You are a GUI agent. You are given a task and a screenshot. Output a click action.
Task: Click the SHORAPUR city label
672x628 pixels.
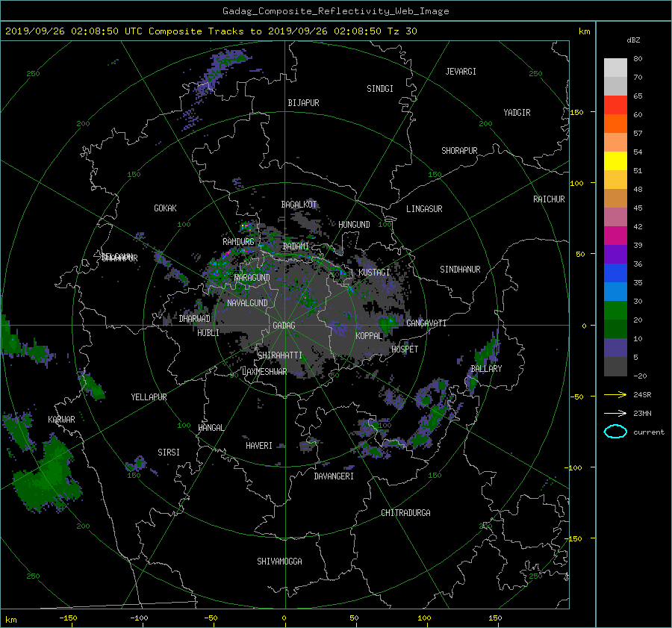click(x=459, y=151)
